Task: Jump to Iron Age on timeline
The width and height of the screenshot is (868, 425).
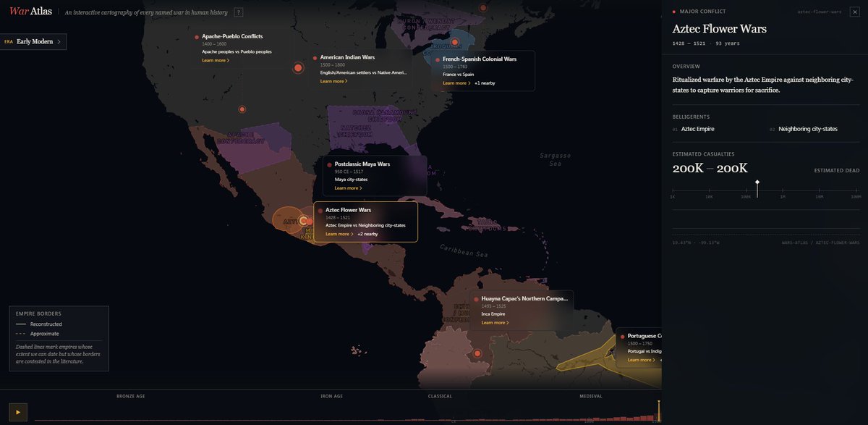Action: 331,396
